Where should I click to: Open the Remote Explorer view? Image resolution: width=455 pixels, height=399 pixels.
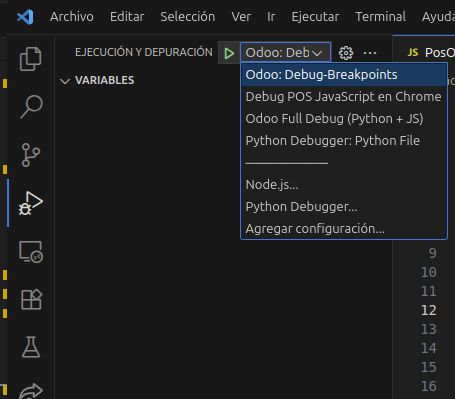click(31, 252)
